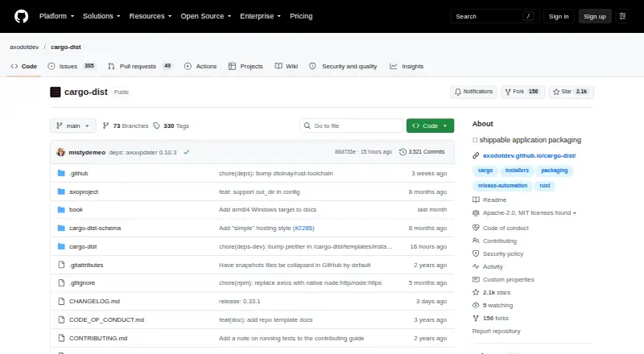View the 73 Branches link
This screenshot has height=354, width=644.
tap(126, 126)
